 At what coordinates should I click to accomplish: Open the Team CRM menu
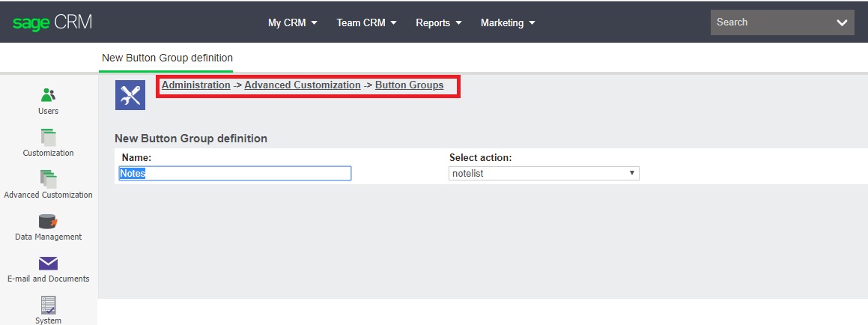pos(366,22)
